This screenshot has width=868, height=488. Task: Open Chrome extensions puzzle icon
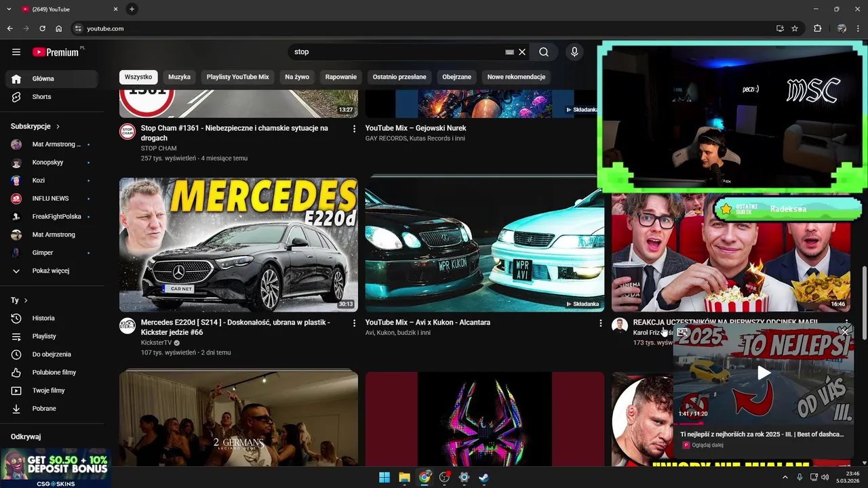pos(817,28)
